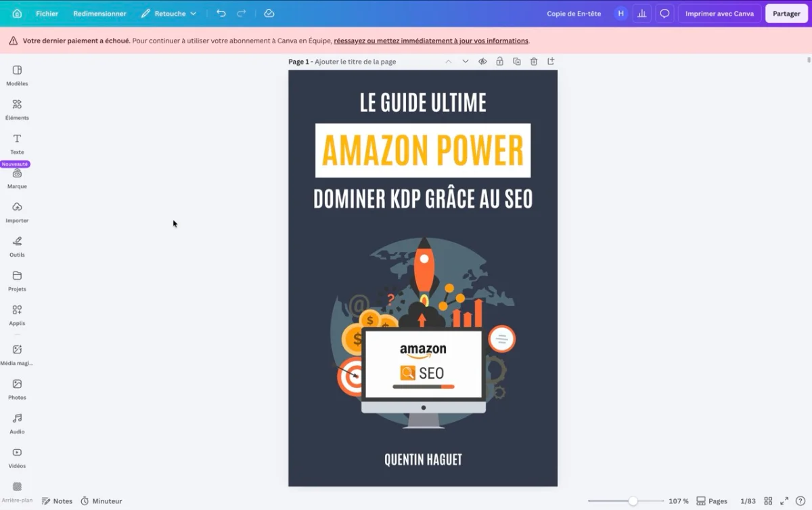Delete the page with trash icon
This screenshot has height=510, width=812.
point(534,62)
